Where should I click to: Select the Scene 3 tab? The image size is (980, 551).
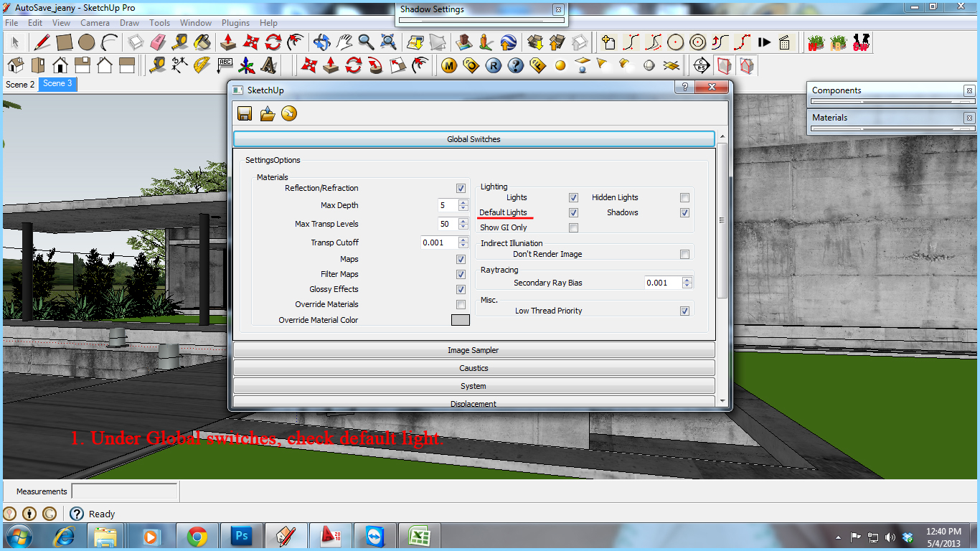point(57,84)
